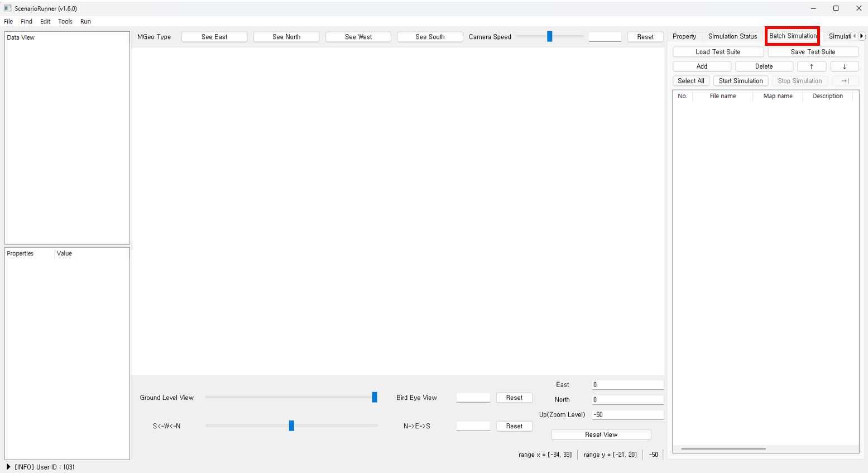Click the Up(Zoom Level) input field
This screenshot has width=868, height=473.
click(x=627, y=414)
